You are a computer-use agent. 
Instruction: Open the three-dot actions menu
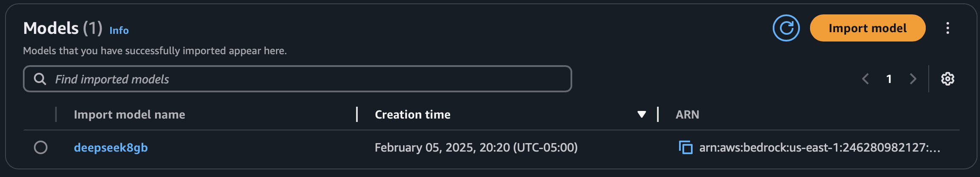pyautogui.click(x=948, y=28)
